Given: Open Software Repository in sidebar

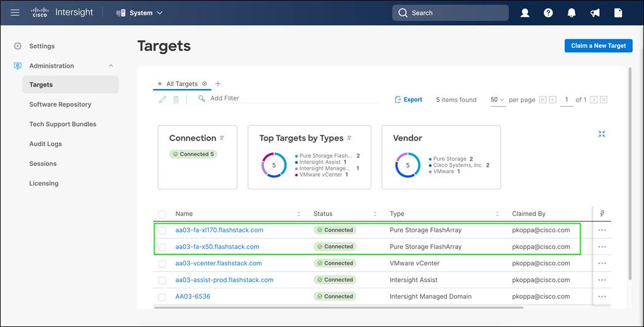Looking at the screenshot, I should click(60, 104).
